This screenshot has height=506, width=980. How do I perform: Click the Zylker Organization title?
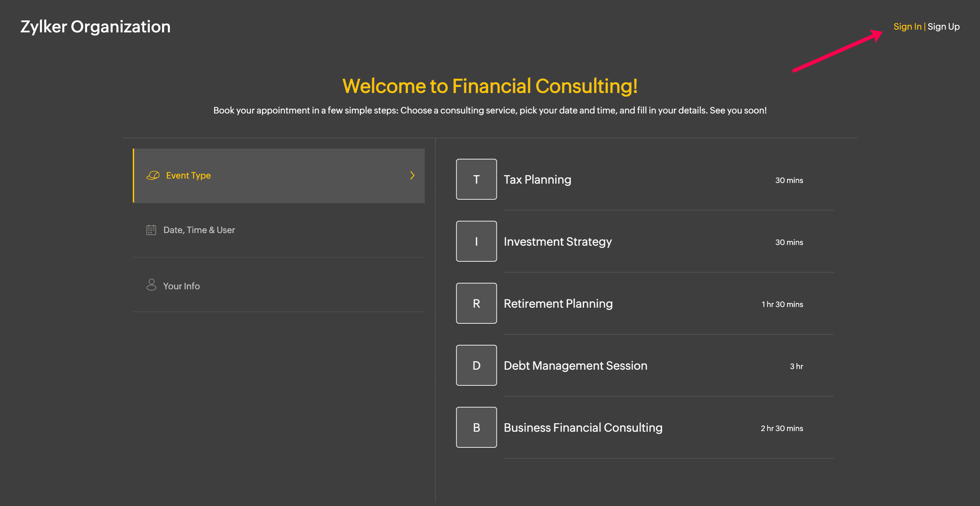tap(95, 27)
